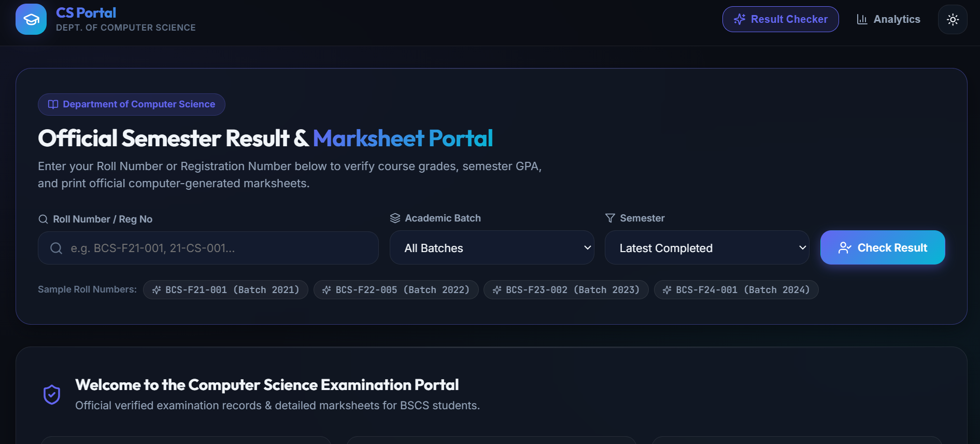Focus the Roll Number input field
This screenshot has height=444, width=980.
click(x=208, y=248)
